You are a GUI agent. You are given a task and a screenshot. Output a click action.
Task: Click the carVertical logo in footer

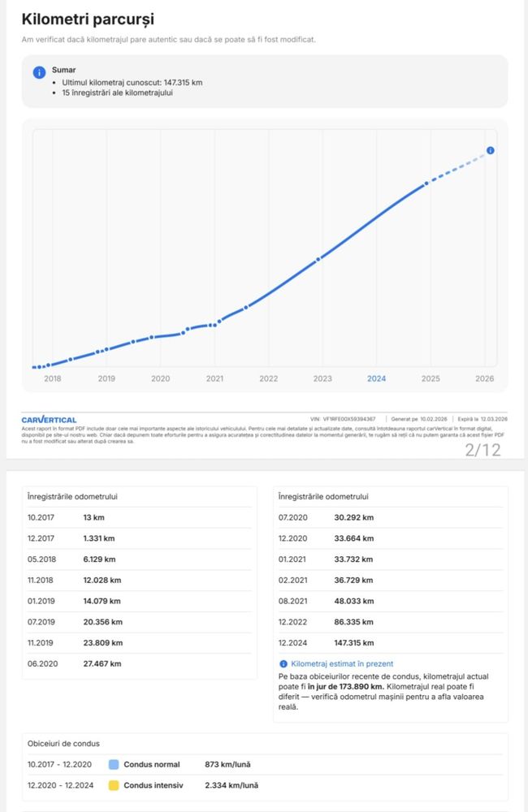point(49,420)
